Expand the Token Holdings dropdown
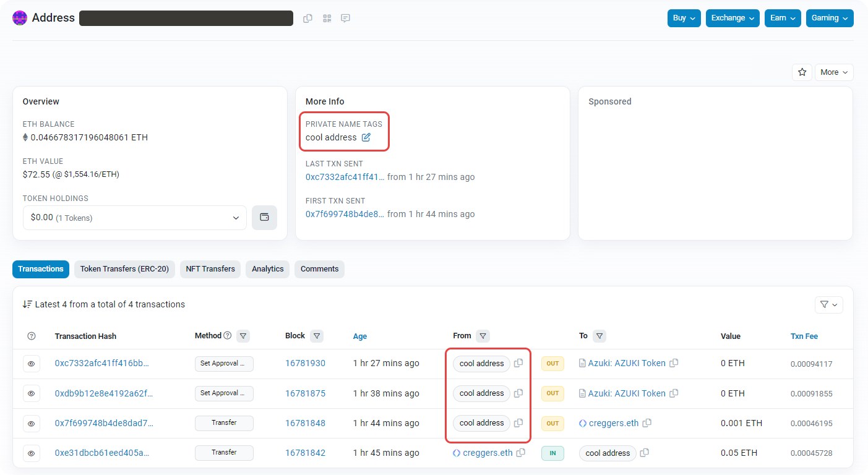Screen dimensions: 868x475 point(134,218)
